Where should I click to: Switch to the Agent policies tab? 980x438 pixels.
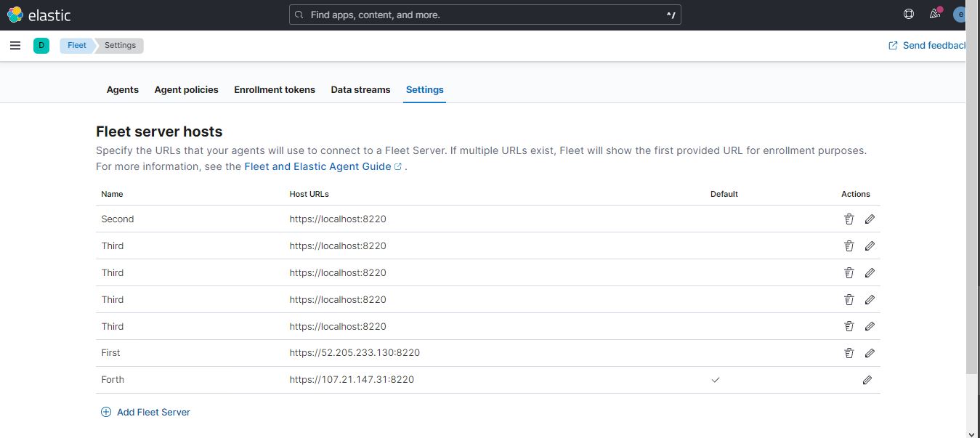pos(186,89)
